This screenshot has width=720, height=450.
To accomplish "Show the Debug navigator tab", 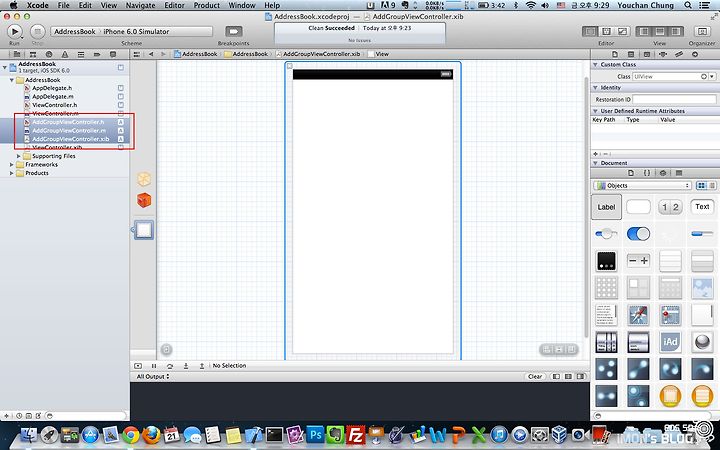I will 81,54.
